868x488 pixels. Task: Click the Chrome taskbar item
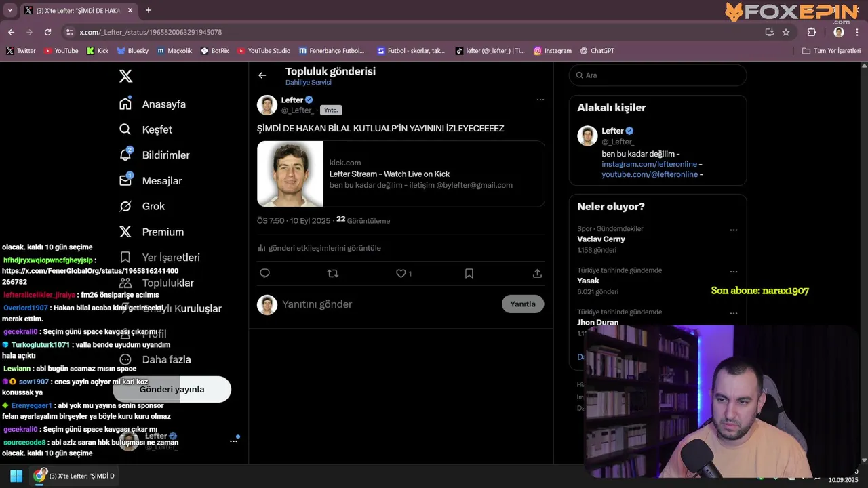pyautogui.click(x=75, y=476)
